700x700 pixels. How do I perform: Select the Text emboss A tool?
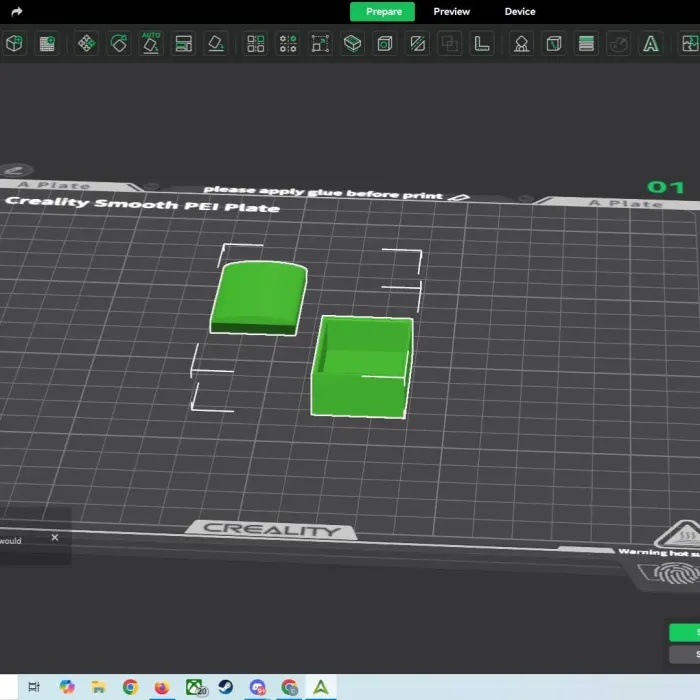point(651,43)
